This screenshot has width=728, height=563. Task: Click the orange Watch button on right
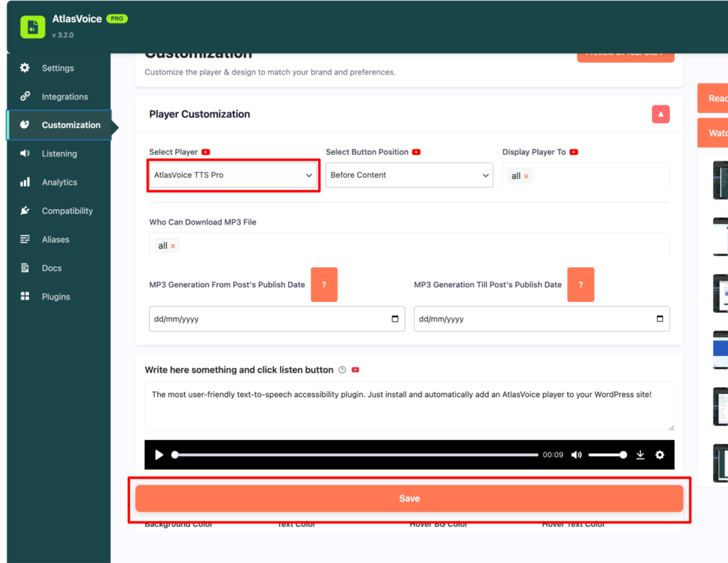713,133
